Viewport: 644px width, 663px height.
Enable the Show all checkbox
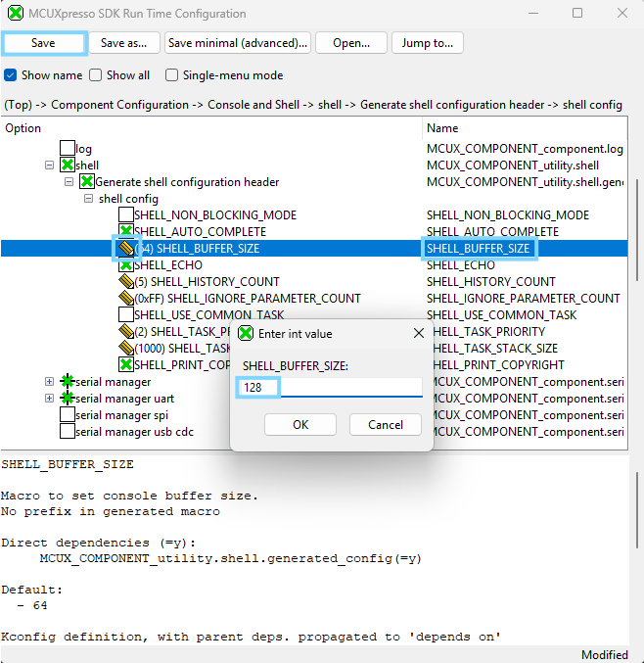tap(96, 75)
